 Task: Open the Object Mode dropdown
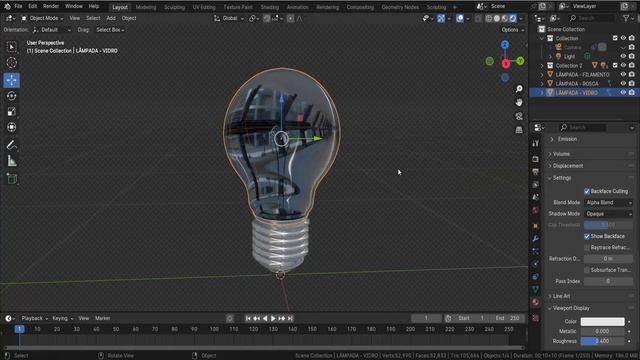coord(42,18)
